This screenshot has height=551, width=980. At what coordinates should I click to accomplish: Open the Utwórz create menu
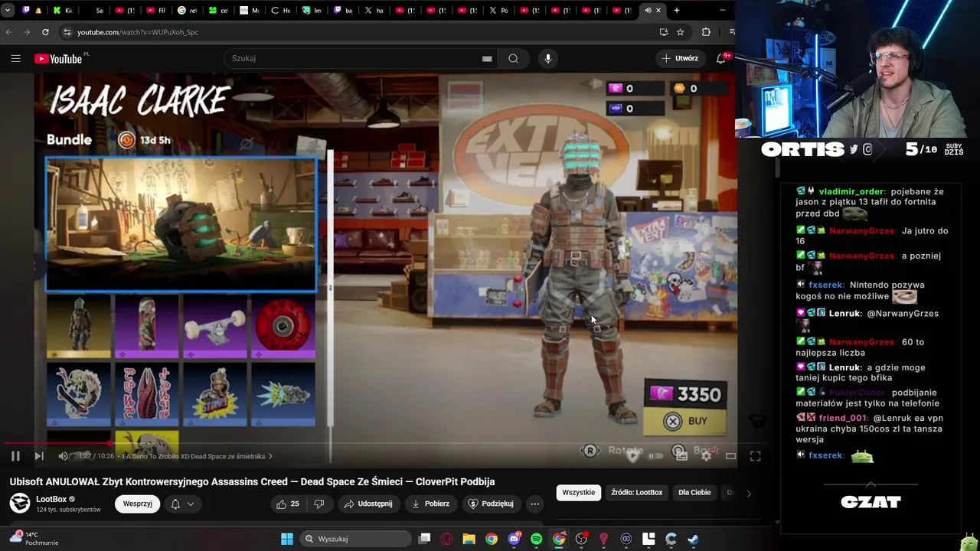[x=680, y=58]
